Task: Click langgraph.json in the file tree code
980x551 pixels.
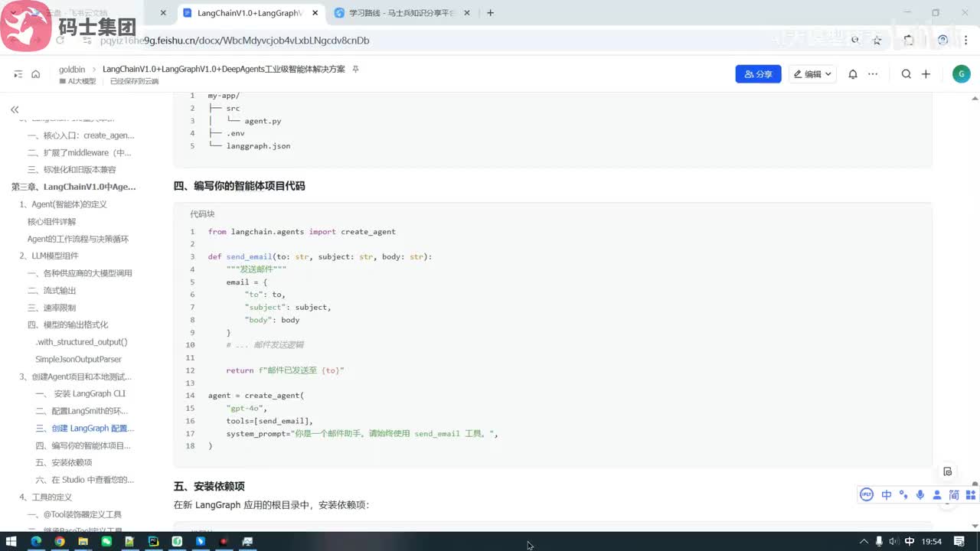Action: click(258, 145)
